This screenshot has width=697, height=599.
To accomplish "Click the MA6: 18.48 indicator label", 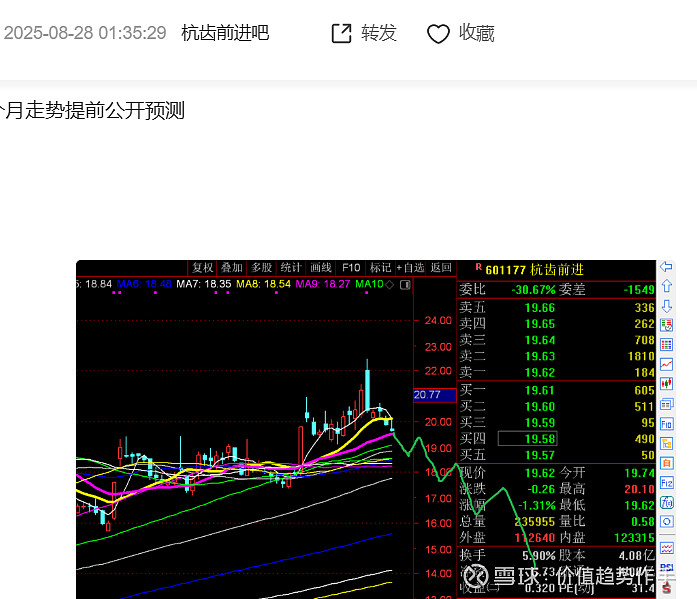I will 144,284.
